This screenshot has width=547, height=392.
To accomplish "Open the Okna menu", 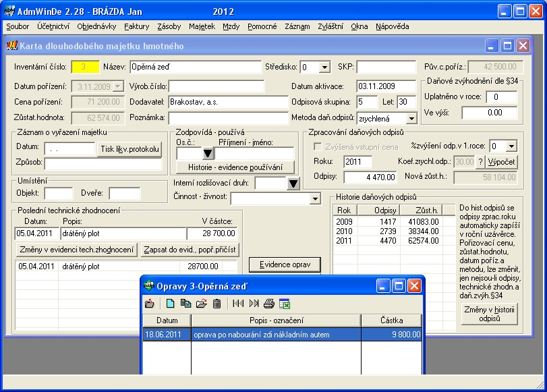I will click(x=359, y=26).
